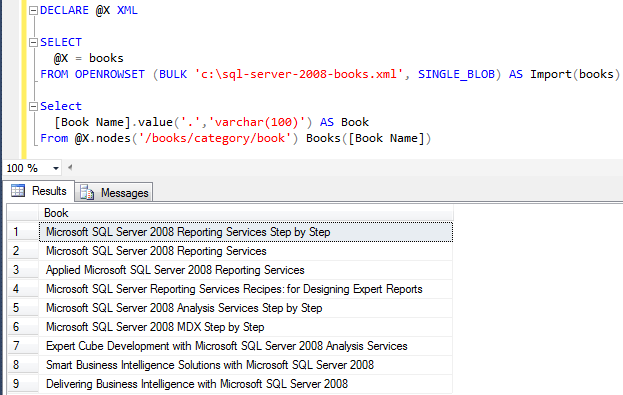The width and height of the screenshot is (623, 395).
Task: Select cell 'Delivering Business Intelligence with Microsoft SQL Server 2008'
Action: [x=246, y=384]
